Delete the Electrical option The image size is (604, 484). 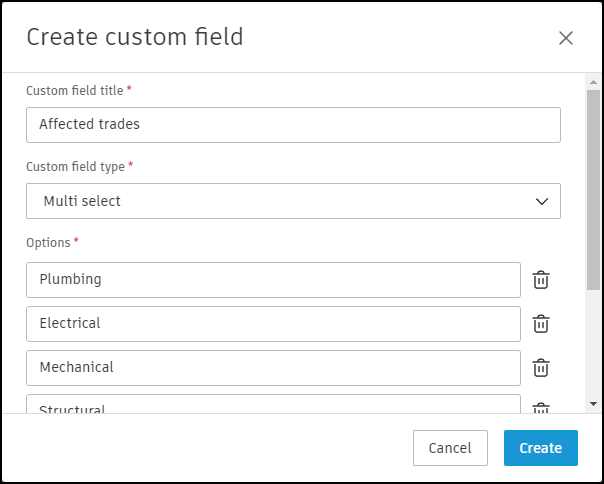[541, 324]
